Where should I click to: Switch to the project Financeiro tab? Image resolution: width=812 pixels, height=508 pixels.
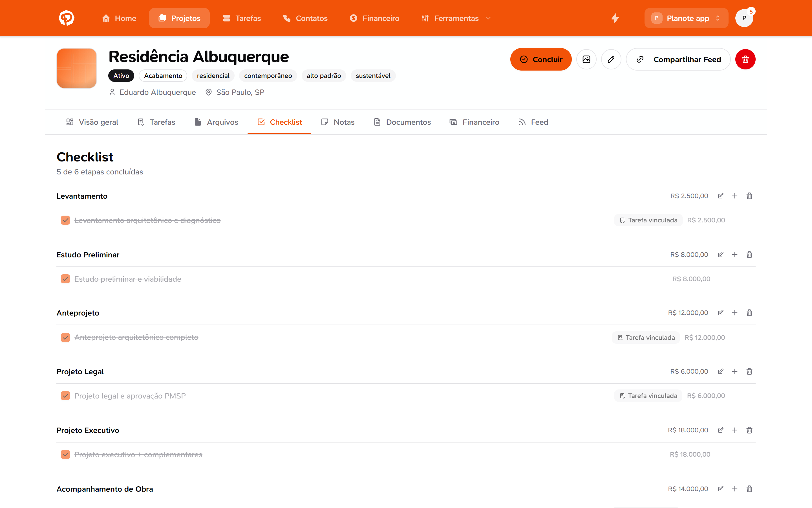coord(474,122)
